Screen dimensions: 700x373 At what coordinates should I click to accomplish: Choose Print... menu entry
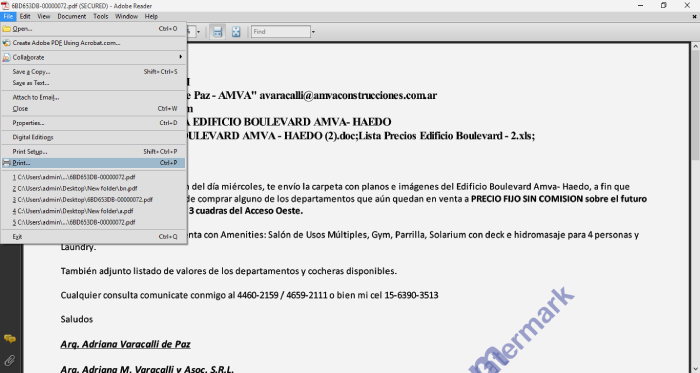click(93, 163)
